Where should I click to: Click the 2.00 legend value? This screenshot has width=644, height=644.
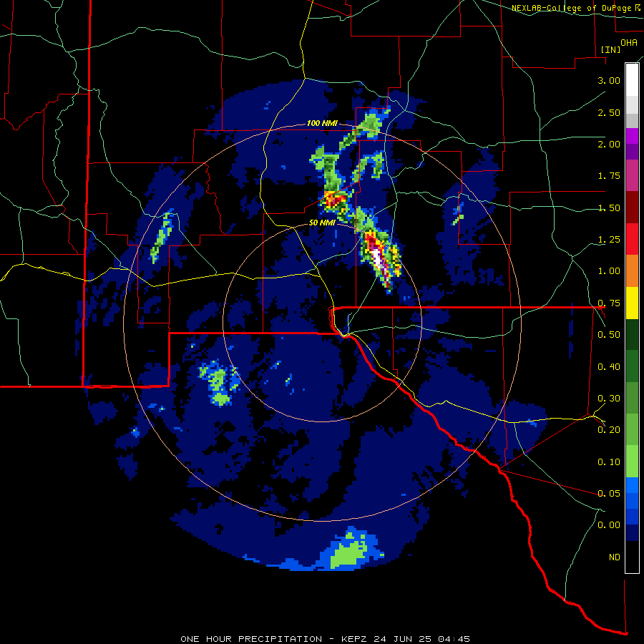(609, 144)
